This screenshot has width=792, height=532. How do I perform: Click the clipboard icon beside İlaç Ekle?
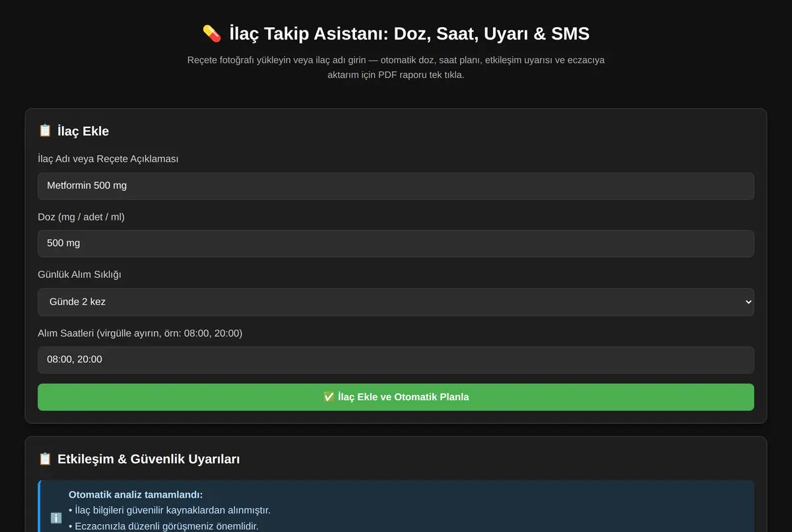(x=45, y=131)
